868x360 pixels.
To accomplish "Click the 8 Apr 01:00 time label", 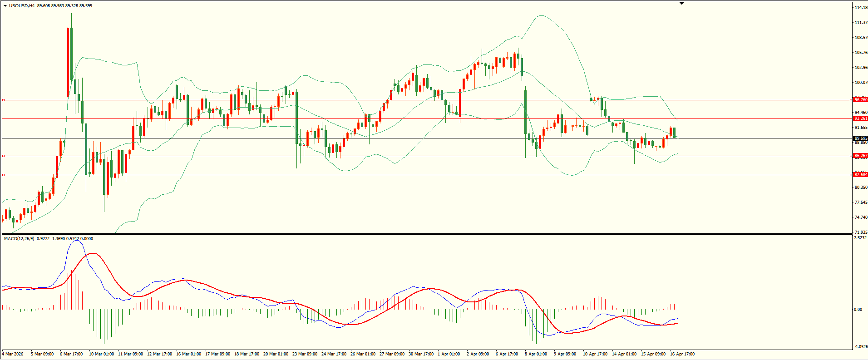I will (536, 354).
